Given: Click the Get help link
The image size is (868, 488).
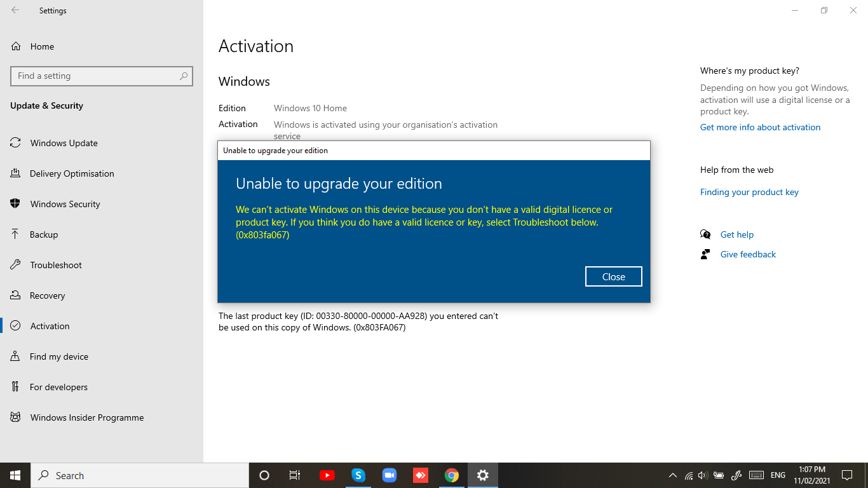Looking at the screenshot, I should click(x=737, y=234).
